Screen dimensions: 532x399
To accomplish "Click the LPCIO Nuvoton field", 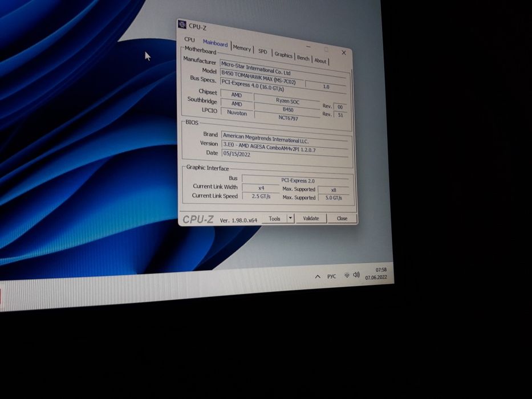I will click(237, 113).
